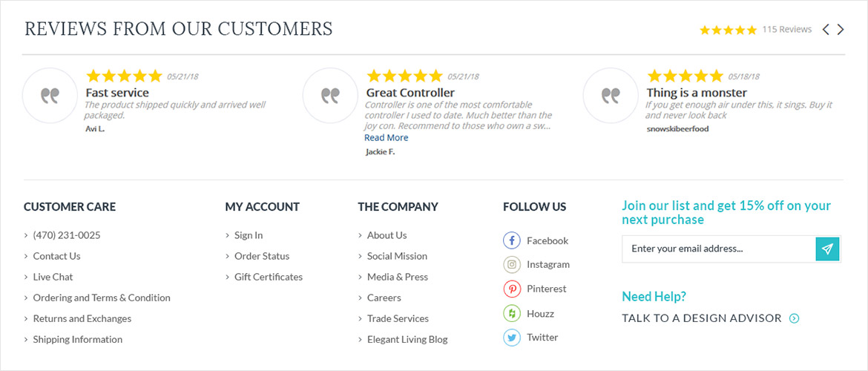Click the 115 Reviews rating summary

pyautogui.click(x=756, y=30)
